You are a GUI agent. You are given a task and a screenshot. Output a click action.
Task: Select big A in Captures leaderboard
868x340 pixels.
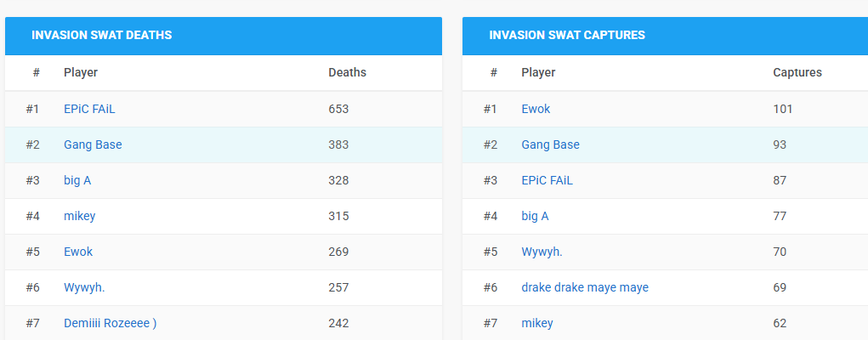pos(535,216)
